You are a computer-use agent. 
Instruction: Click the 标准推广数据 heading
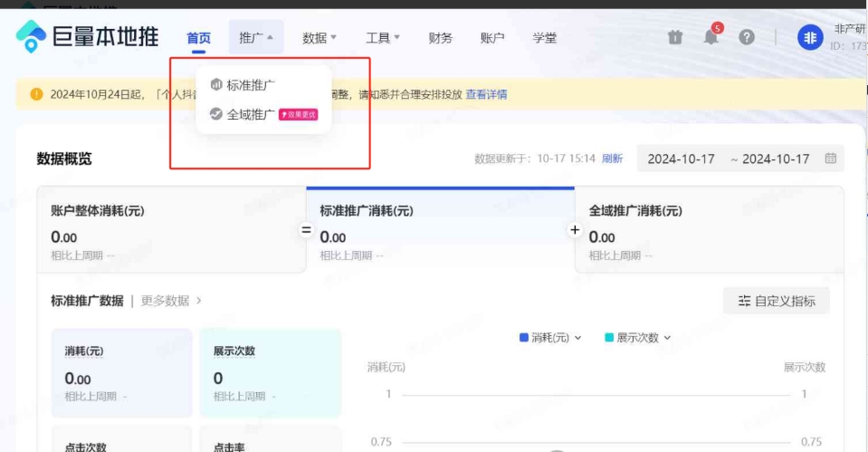coord(87,301)
